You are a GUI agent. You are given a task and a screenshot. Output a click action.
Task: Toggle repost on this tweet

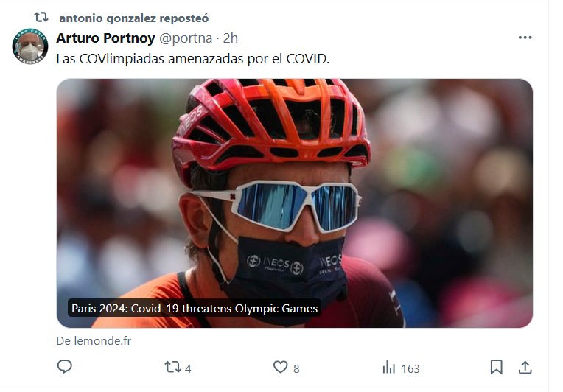(172, 367)
